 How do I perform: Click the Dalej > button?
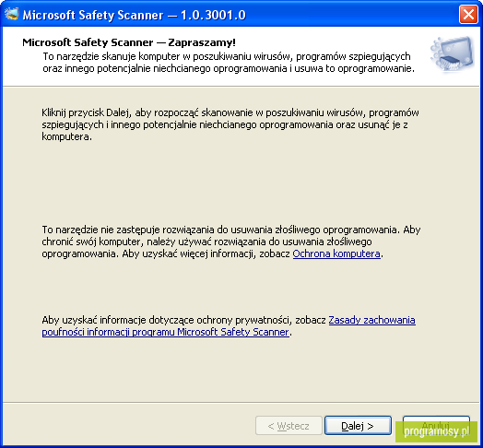pyautogui.click(x=358, y=426)
